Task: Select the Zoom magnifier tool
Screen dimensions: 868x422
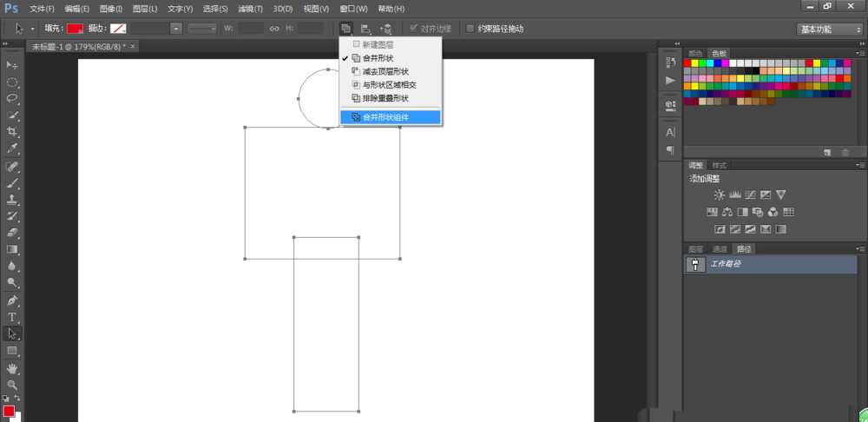Action: [13, 384]
